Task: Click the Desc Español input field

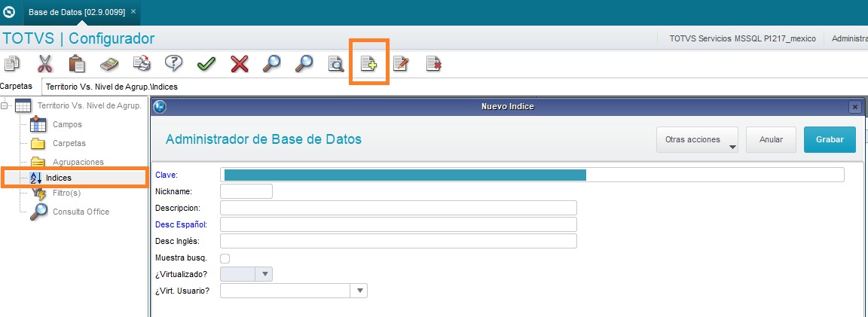Action: (399, 224)
